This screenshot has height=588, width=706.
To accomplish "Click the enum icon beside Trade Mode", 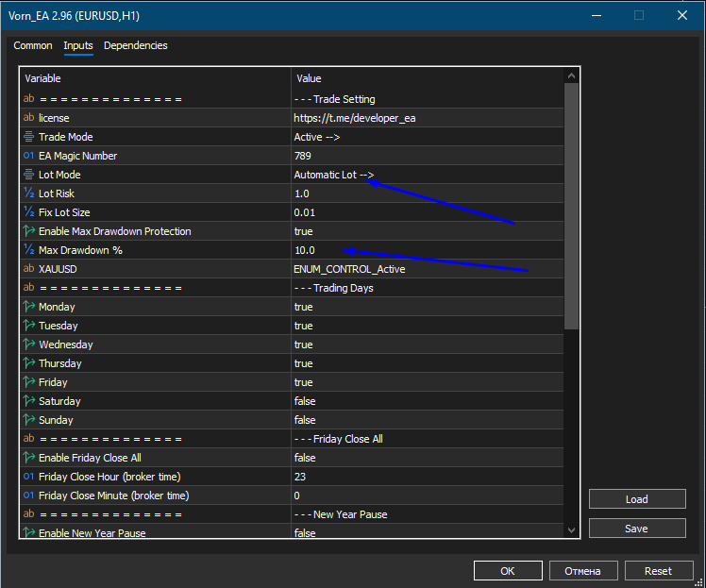I will 29,137.
